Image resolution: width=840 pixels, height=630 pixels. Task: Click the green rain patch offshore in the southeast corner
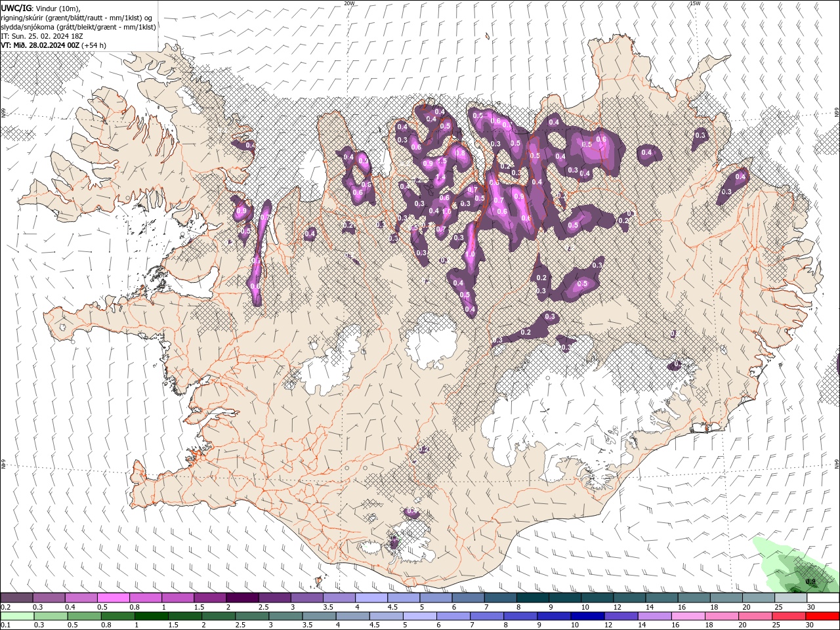point(796,566)
